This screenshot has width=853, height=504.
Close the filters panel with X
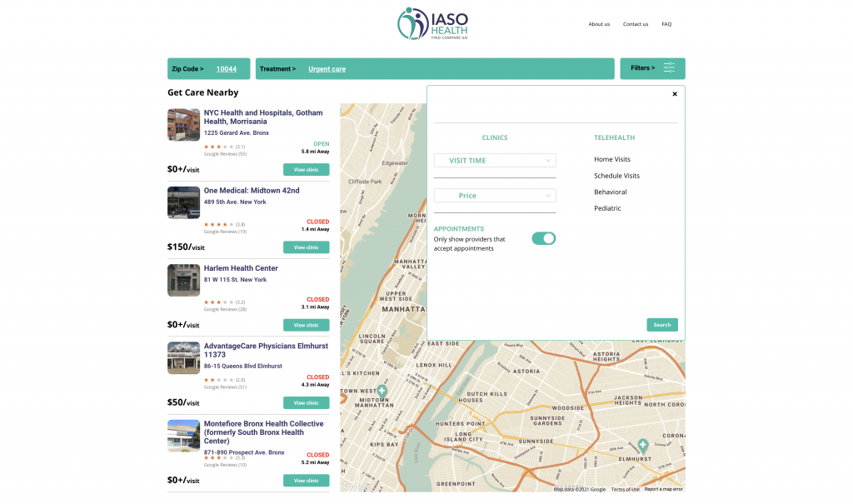click(x=675, y=94)
